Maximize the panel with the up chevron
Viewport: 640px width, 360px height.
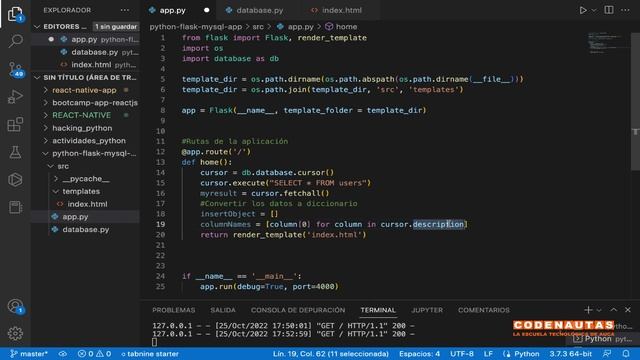click(613, 310)
